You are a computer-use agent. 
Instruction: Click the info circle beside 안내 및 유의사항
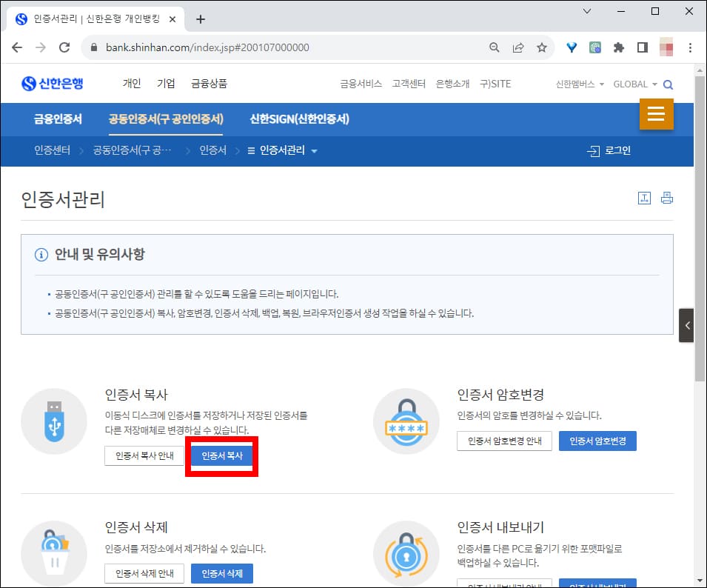click(41, 254)
